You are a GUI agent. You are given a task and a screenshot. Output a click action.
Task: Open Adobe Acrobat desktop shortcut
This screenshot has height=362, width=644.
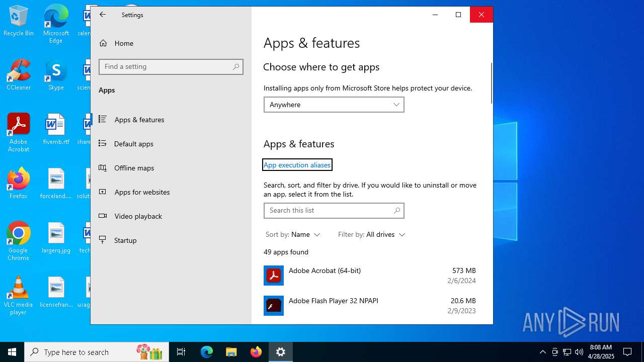(x=19, y=133)
